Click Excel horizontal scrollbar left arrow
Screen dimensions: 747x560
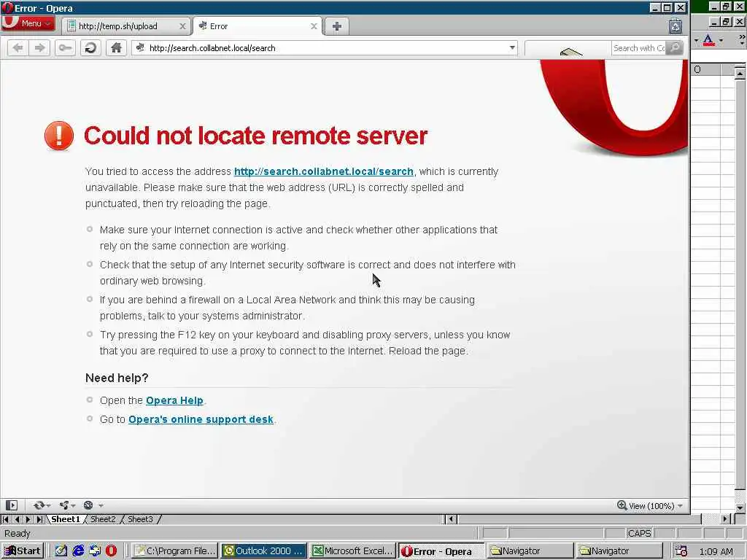[452, 519]
